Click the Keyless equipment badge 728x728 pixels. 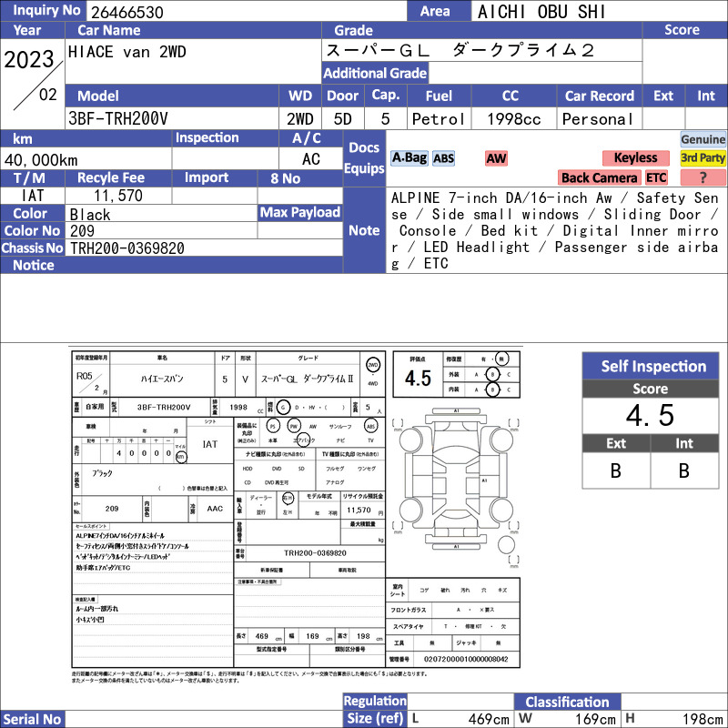635,157
